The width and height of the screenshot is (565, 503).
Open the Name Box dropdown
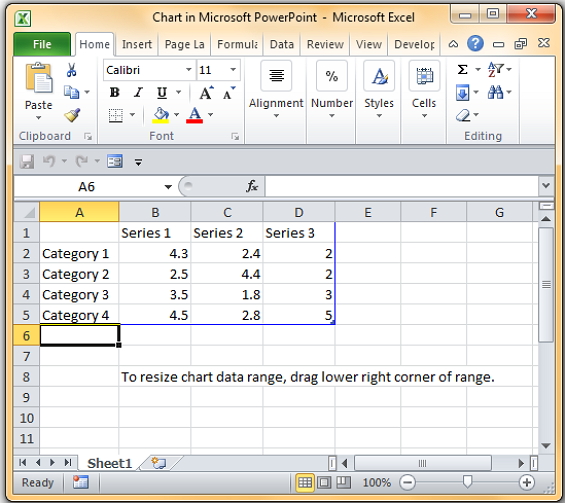point(168,187)
